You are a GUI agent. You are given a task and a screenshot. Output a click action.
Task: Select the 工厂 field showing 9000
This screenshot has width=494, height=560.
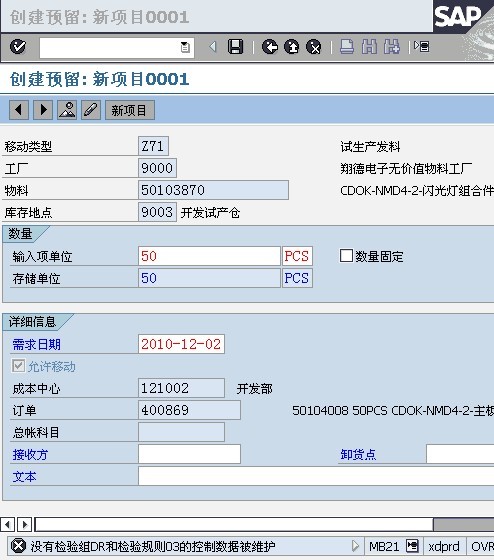[157, 168]
